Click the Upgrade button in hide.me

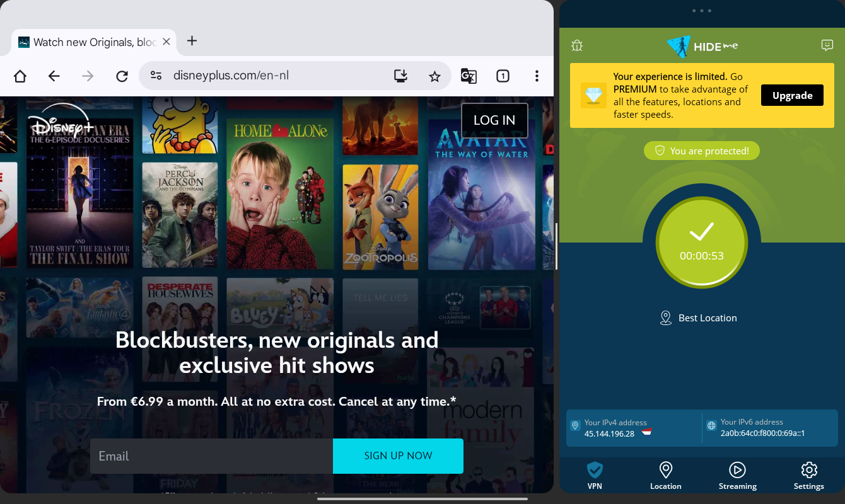(792, 95)
